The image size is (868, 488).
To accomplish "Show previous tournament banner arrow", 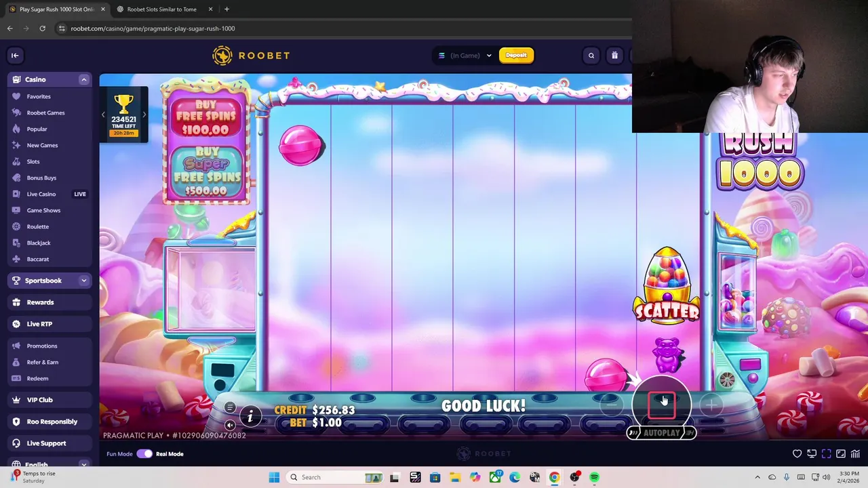I will pos(103,115).
